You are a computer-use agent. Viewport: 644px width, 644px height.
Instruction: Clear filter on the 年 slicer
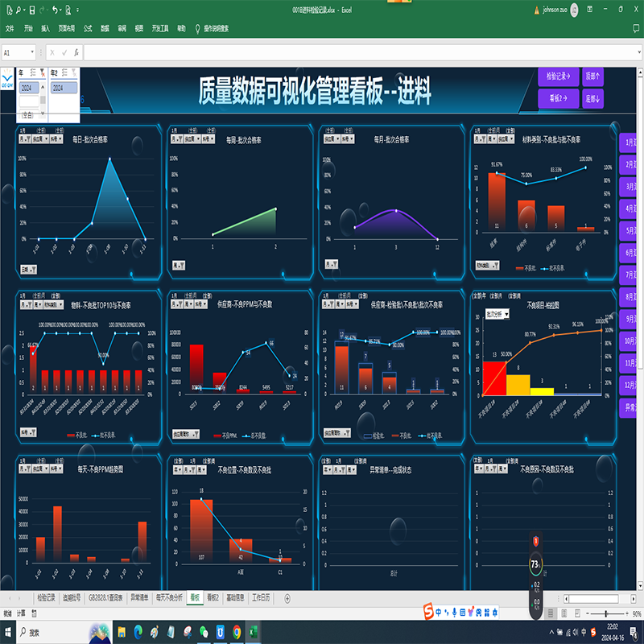point(43,72)
